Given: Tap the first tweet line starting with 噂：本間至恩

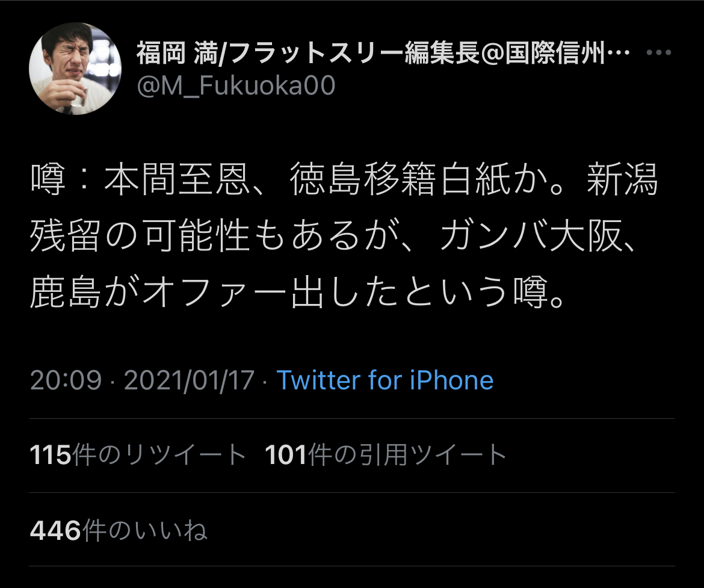Looking at the screenshot, I should click(344, 180).
